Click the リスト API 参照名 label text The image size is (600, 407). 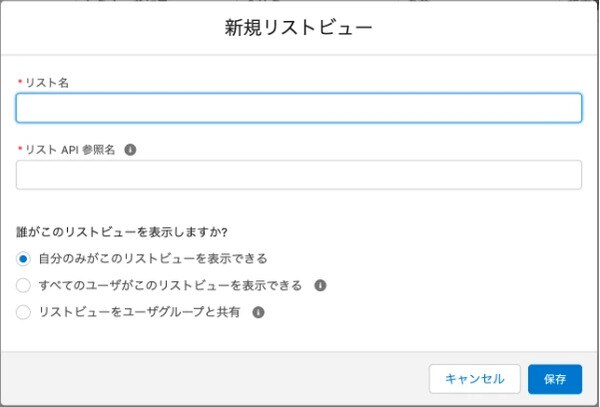[x=70, y=150]
